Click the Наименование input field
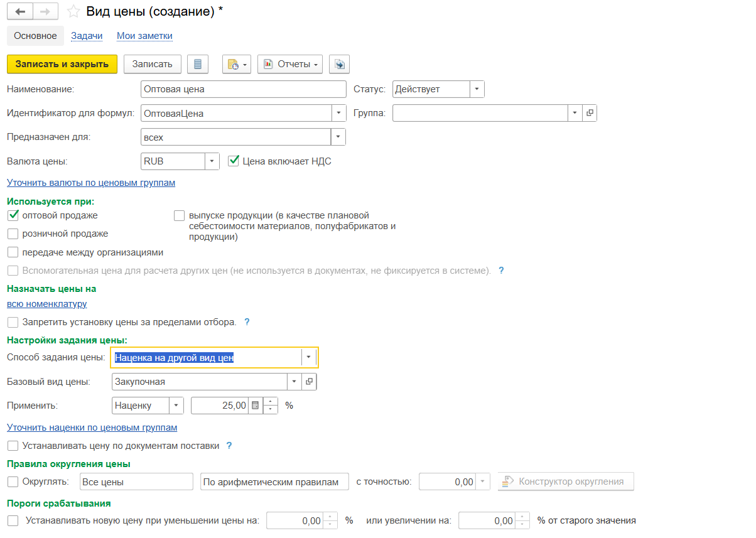This screenshot has width=756, height=538. point(244,89)
